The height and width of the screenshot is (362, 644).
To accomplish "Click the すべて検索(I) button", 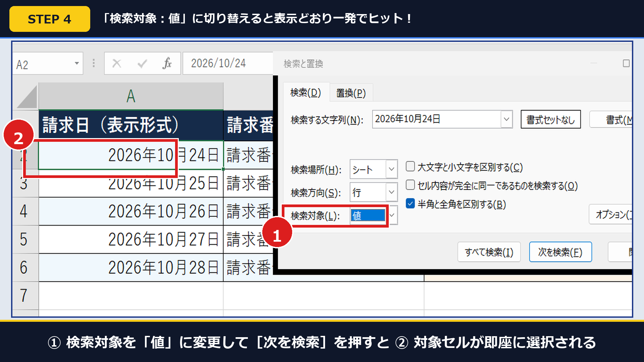I will tap(489, 252).
